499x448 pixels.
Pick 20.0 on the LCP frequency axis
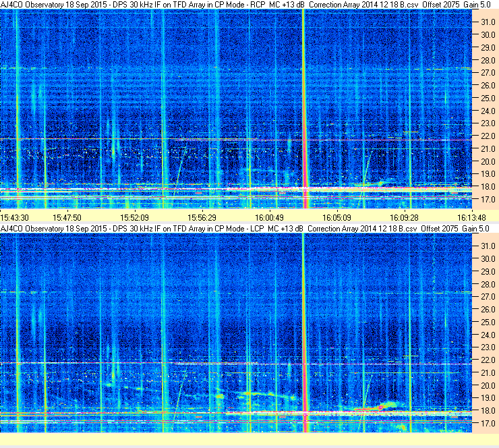[488, 386]
